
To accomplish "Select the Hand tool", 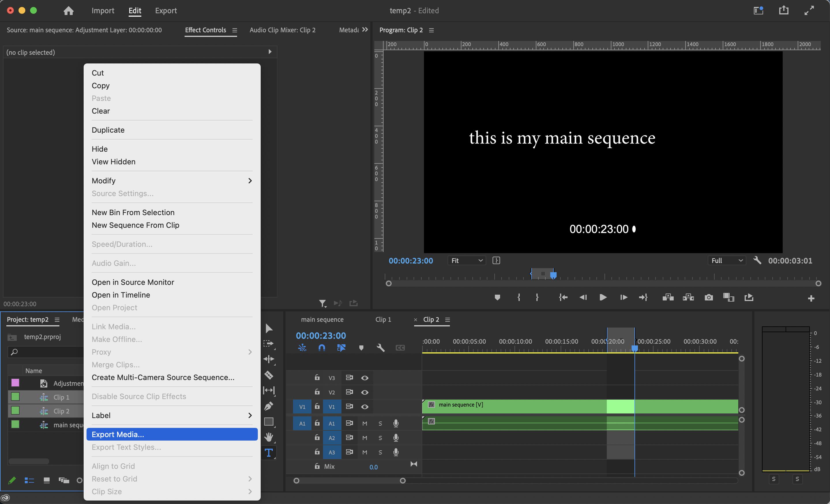I will pos(269,437).
